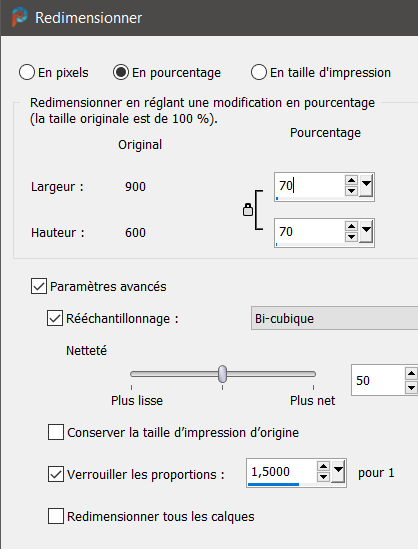The width and height of the screenshot is (418, 549).
Task: Enable Conserver la taille d'impression d'origine
Action: tap(56, 432)
